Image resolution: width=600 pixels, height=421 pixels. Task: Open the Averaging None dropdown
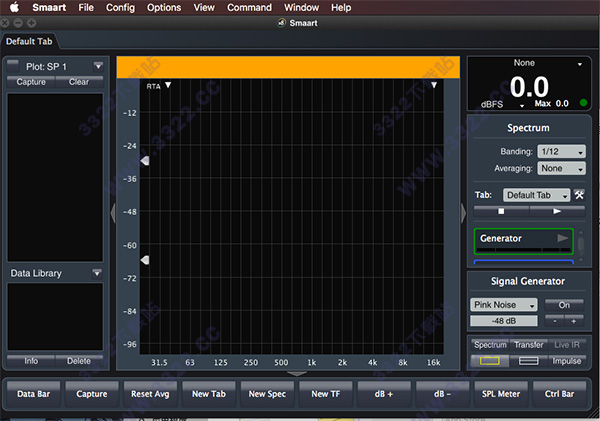coord(561,168)
